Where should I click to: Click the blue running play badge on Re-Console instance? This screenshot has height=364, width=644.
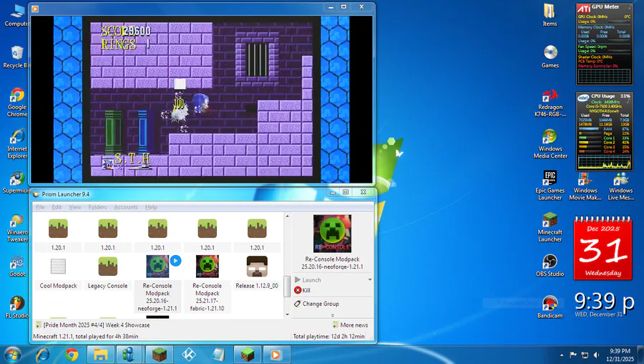point(175,260)
